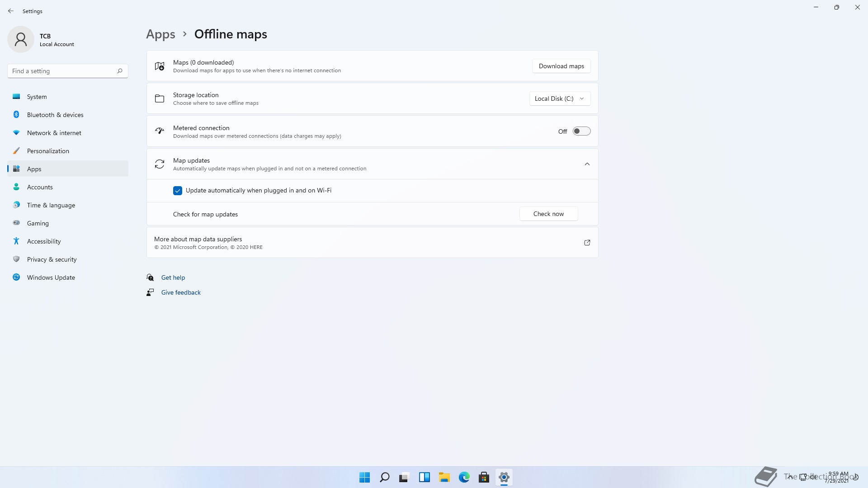Open the Get help link

[x=173, y=277]
